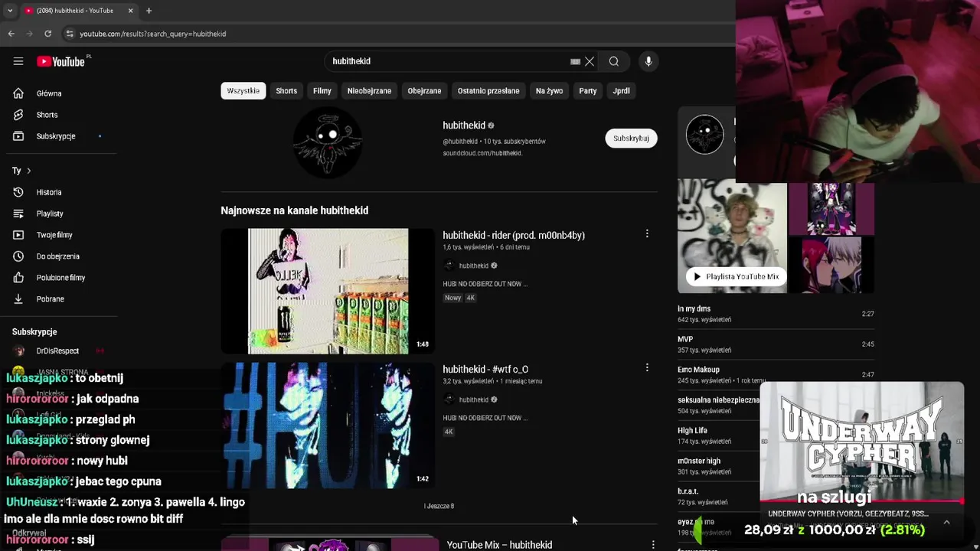The image size is (980, 551).
Task: Open the YouTube hamburger guide menu
Action: coord(18,61)
